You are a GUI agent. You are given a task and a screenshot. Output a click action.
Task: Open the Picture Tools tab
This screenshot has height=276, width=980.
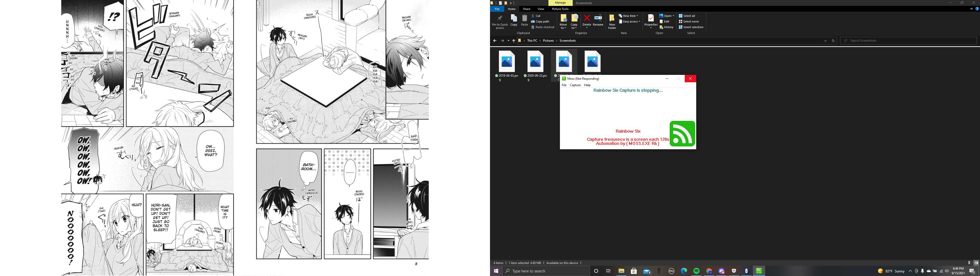(x=560, y=9)
